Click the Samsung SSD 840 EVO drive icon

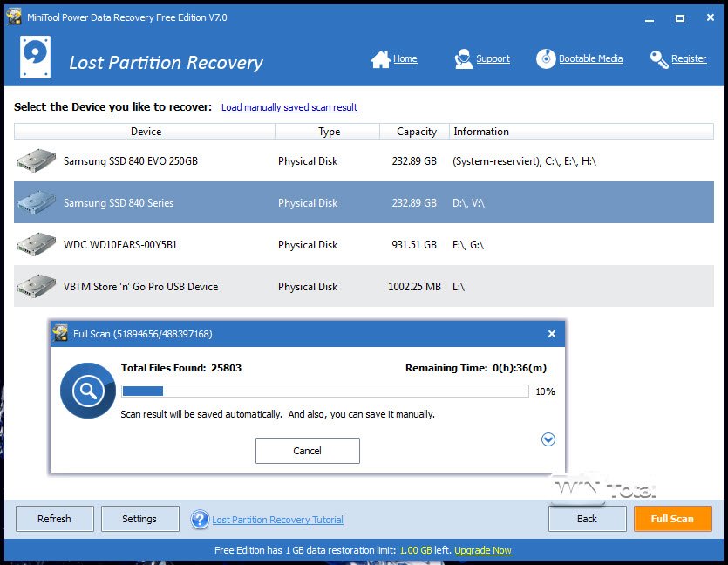coord(36,160)
